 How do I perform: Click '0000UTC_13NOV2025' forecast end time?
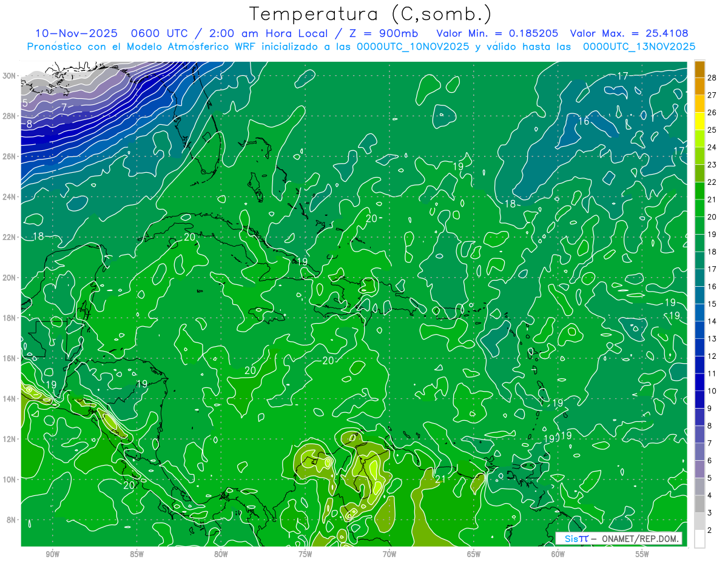point(639,46)
